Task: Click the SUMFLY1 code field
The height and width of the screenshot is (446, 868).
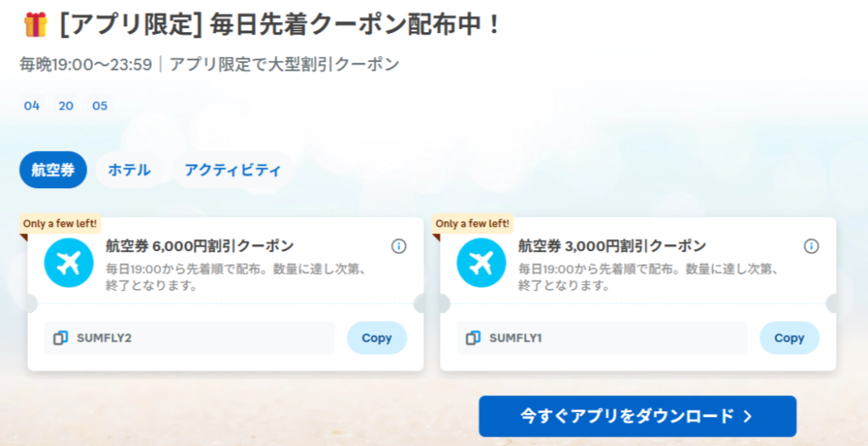Action: click(602, 338)
